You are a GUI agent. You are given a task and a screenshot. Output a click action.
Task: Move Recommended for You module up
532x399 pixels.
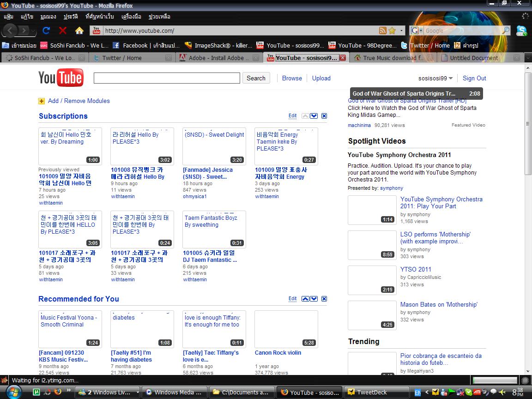(305, 299)
